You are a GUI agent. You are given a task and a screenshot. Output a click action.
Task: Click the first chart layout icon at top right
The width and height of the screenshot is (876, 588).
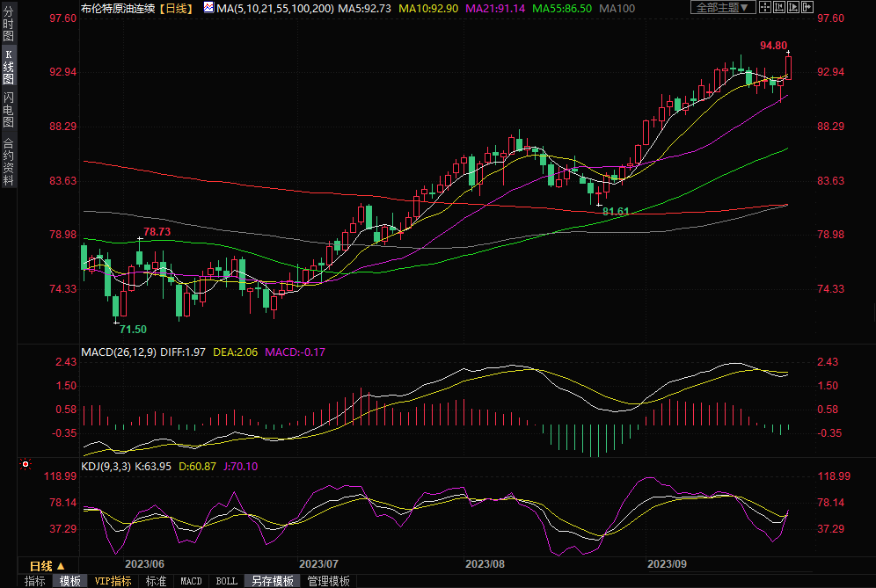(767, 8)
